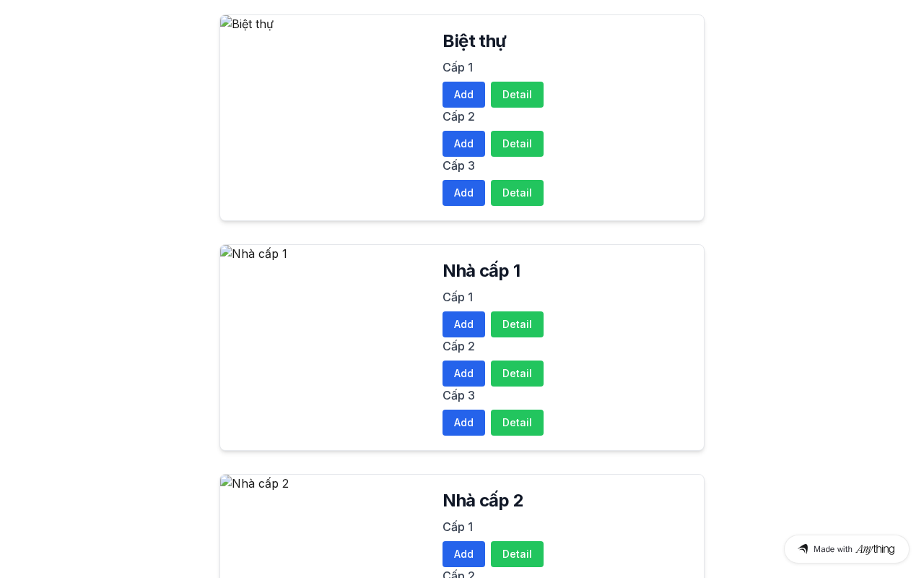The width and height of the screenshot is (924, 578).
Task: Click Add for Nhà cấp 1 Cấp 3
Action: (x=463, y=423)
